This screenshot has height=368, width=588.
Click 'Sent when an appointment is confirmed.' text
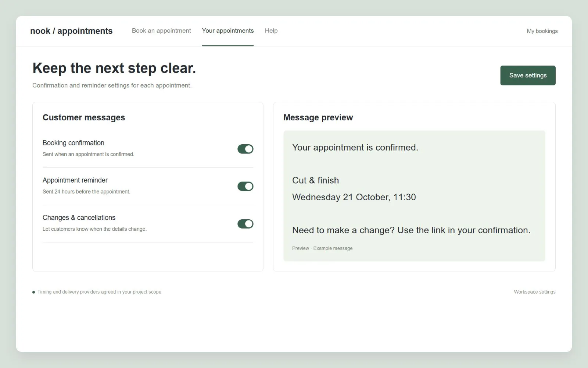coord(89,154)
